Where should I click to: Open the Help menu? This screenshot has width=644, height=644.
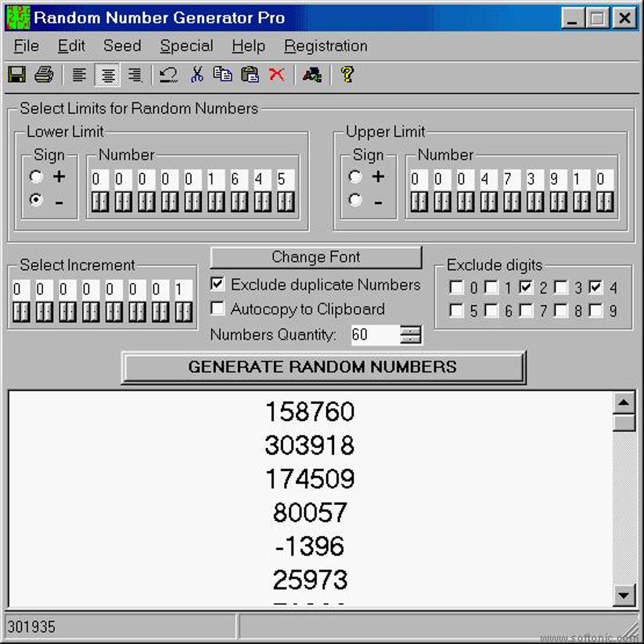click(x=248, y=45)
